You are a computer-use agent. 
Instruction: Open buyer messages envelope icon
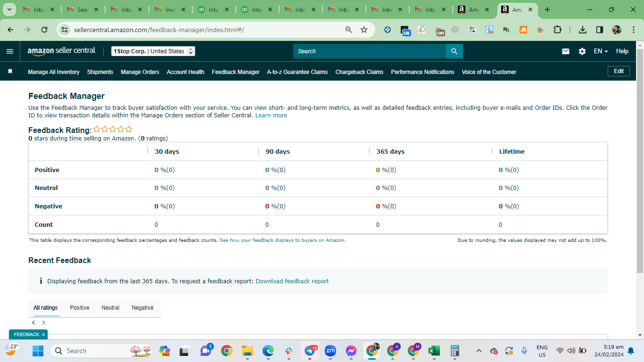click(x=566, y=51)
